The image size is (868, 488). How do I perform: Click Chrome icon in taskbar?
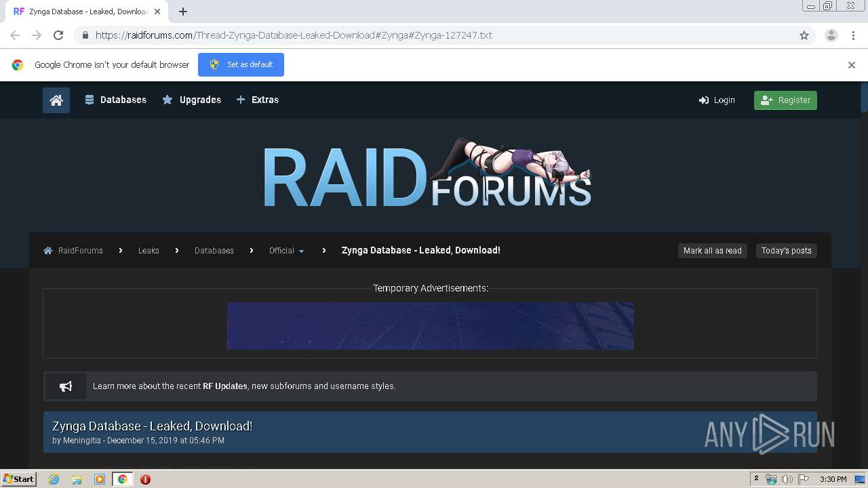pyautogui.click(x=123, y=479)
